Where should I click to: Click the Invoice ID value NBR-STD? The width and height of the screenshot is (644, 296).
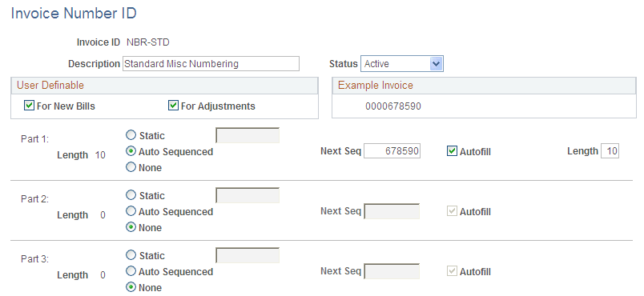[148, 42]
